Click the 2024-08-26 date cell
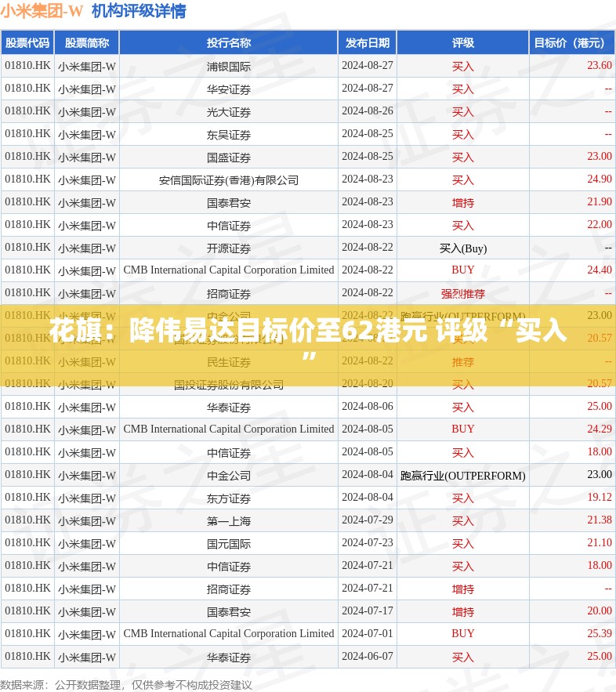Image resolution: width=616 pixels, height=692 pixels. coord(367,111)
